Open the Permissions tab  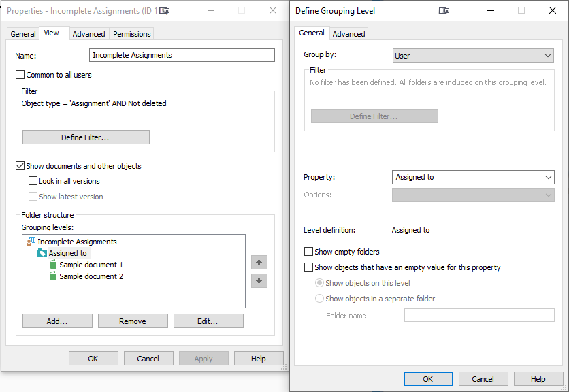132,34
